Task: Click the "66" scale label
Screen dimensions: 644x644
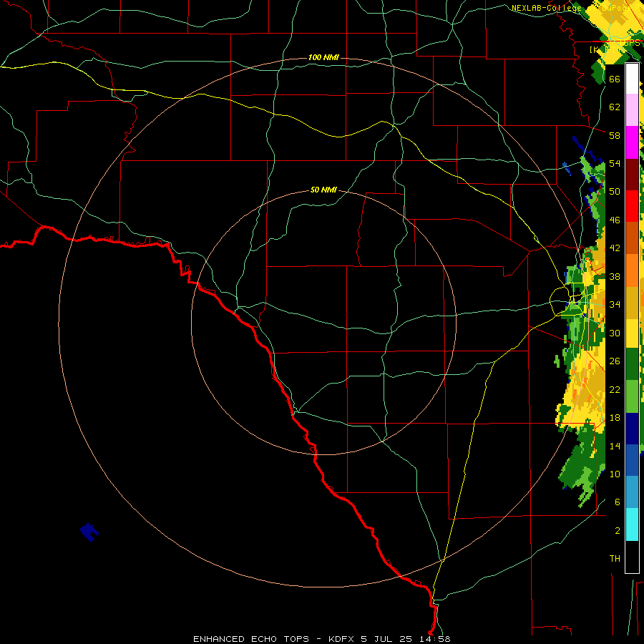Action: coord(615,79)
